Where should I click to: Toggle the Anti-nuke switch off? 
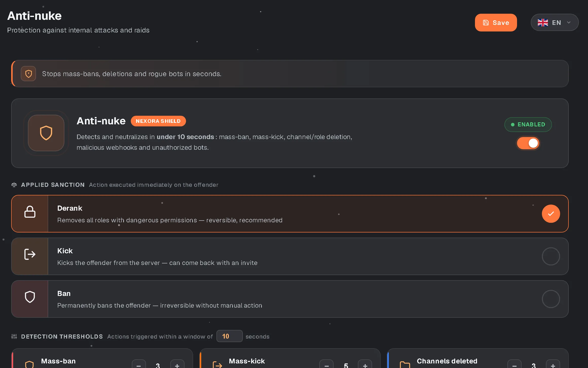[x=528, y=143]
